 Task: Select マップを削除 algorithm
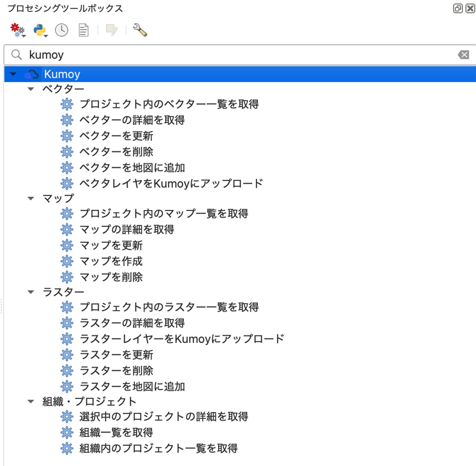coord(111,277)
